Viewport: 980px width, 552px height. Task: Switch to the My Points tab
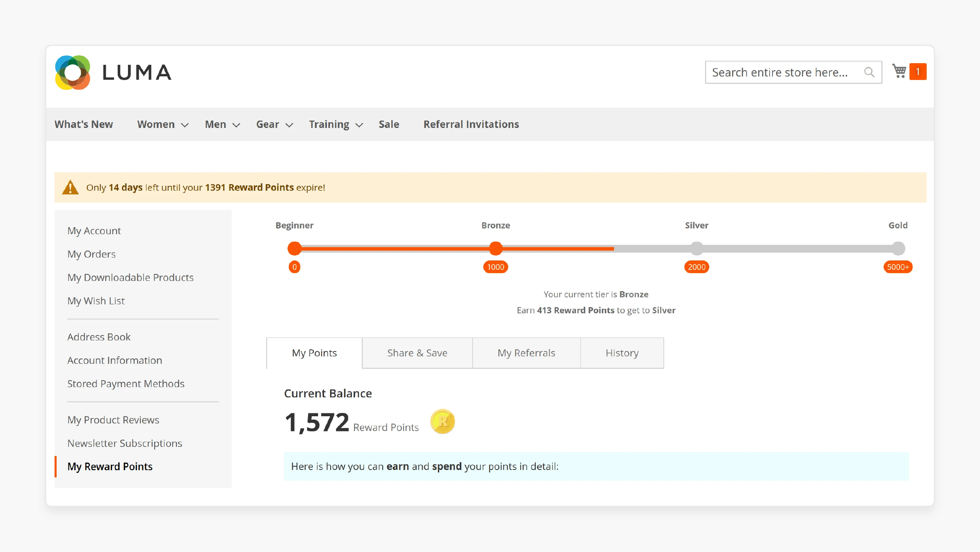pos(314,353)
